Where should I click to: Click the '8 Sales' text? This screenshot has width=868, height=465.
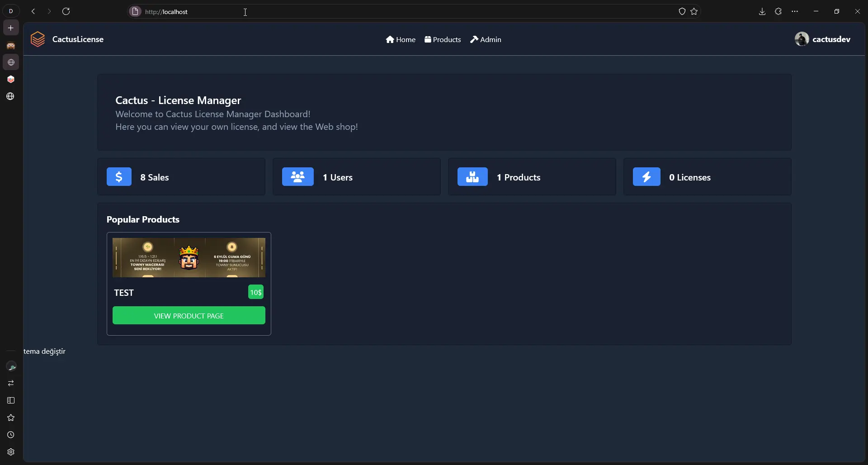click(x=155, y=177)
